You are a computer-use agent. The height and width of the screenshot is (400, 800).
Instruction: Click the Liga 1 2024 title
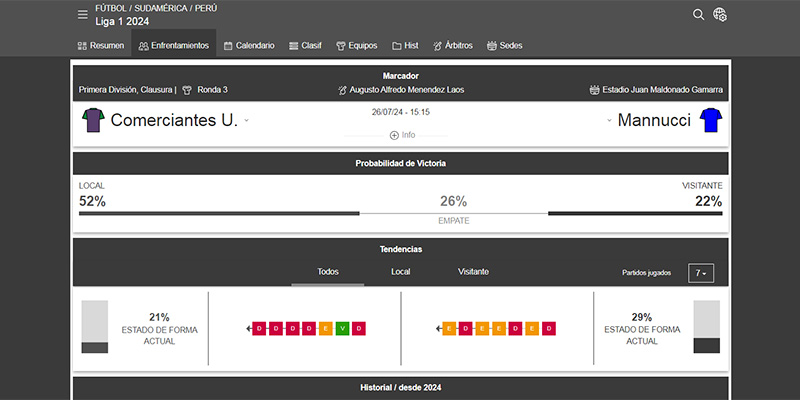pos(122,22)
